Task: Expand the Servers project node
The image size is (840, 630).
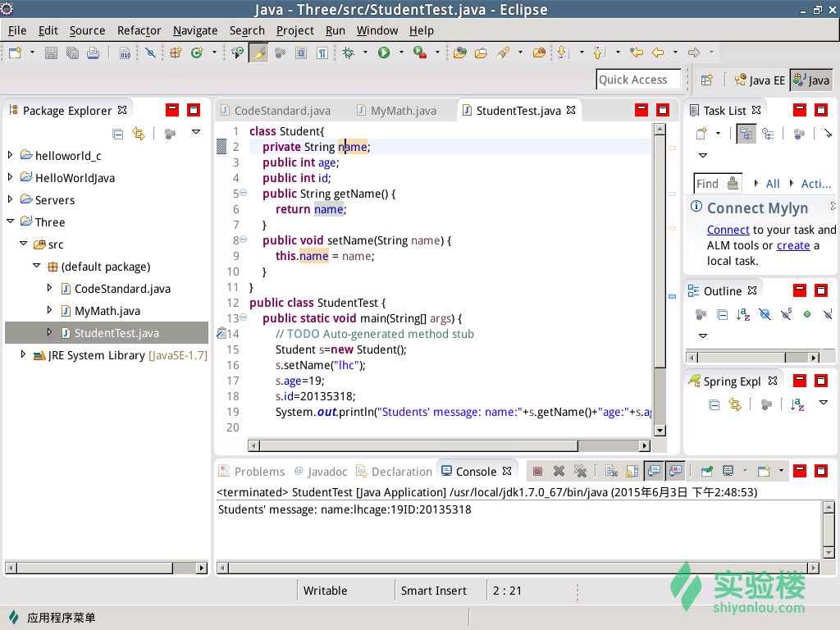Action: pyautogui.click(x=10, y=199)
